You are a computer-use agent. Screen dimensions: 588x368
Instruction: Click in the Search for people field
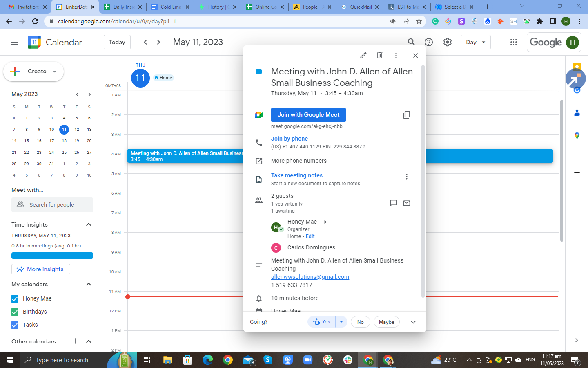pos(52,205)
